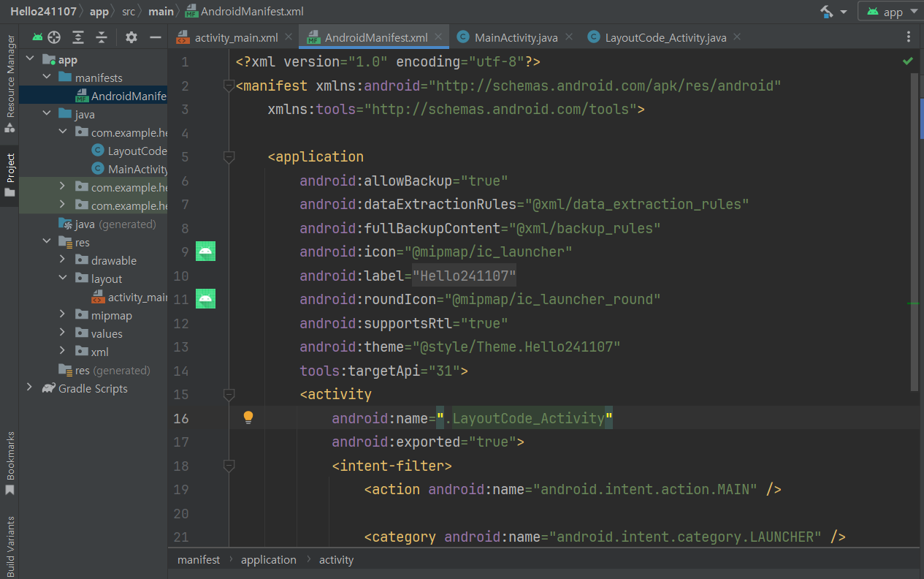Fold the application tag at line 5
This screenshot has height=579, width=924.
229,156
